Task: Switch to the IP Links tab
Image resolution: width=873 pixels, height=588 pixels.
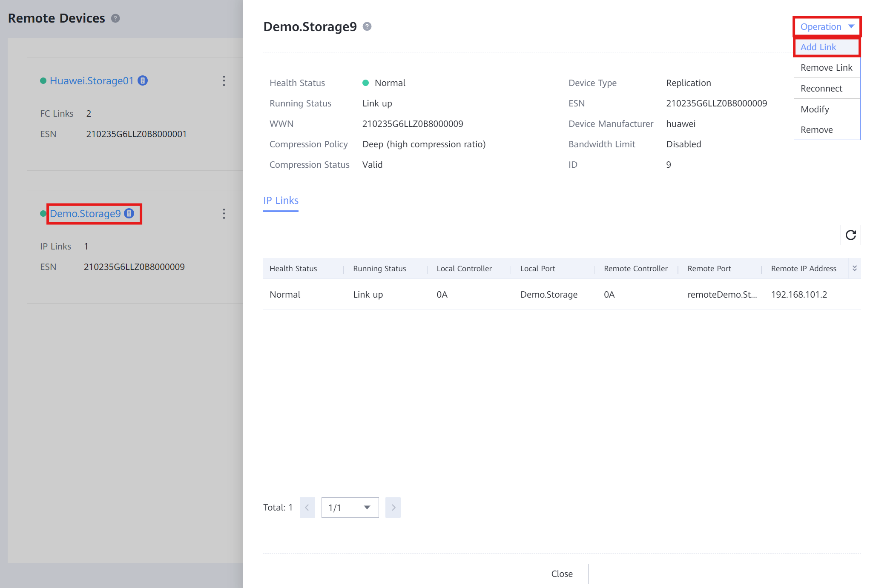Action: pyautogui.click(x=281, y=201)
